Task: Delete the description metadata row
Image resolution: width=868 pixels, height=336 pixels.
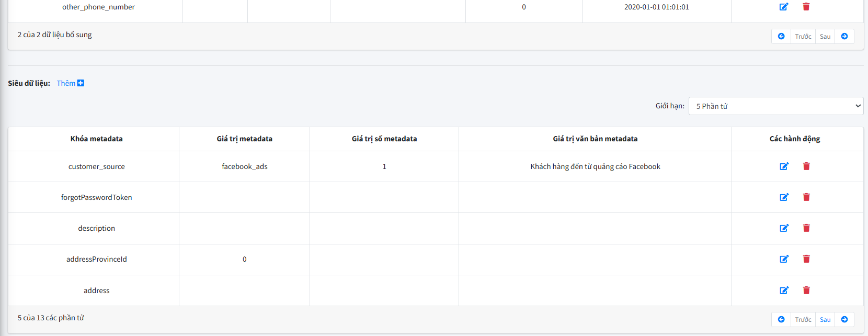Action: (806, 228)
